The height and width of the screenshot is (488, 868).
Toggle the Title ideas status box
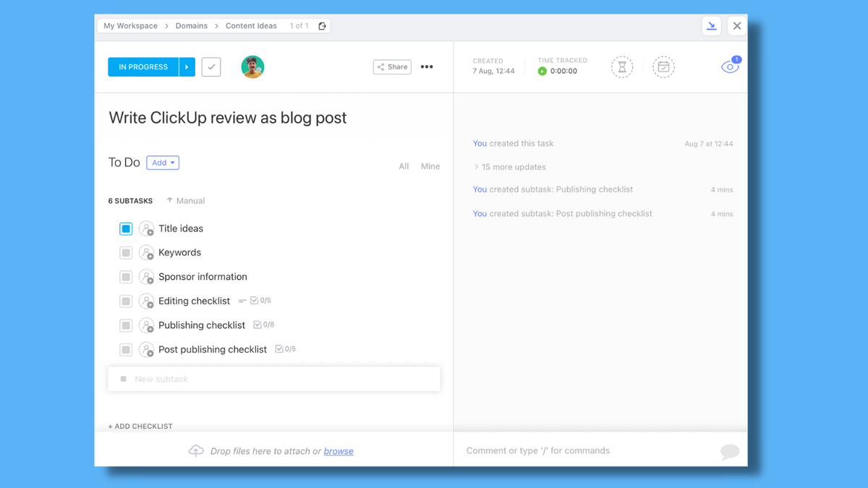tap(126, 228)
